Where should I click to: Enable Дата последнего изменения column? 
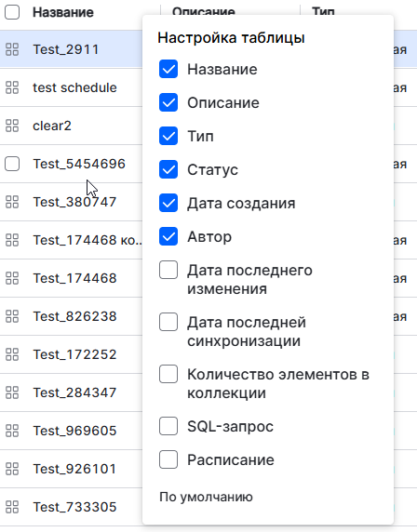(x=168, y=270)
